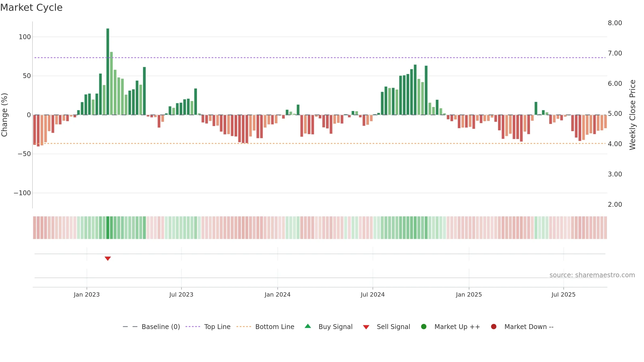644x362 pixels.
Task: Click the Jan 2023 x-axis label
Action: pos(87,295)
